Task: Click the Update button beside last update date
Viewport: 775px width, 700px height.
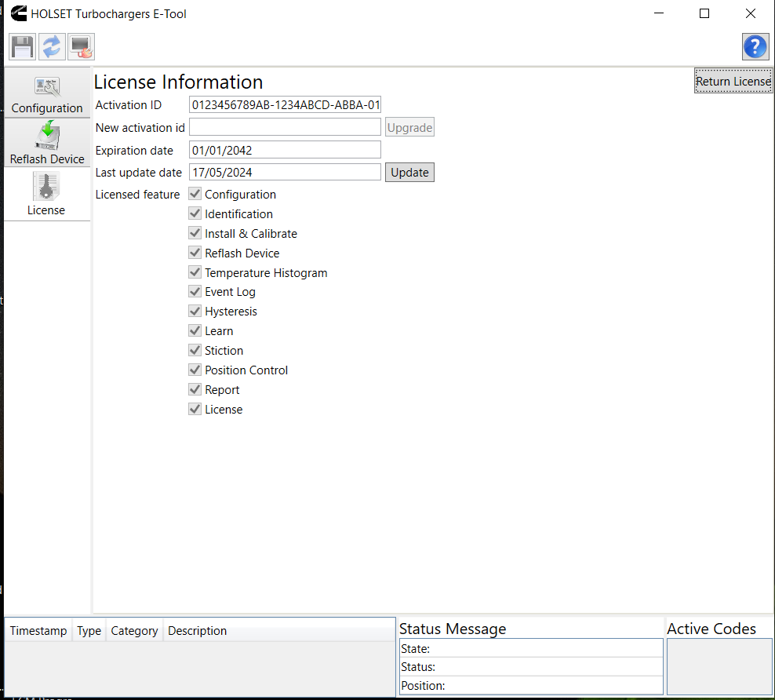Action: [409, 173]
